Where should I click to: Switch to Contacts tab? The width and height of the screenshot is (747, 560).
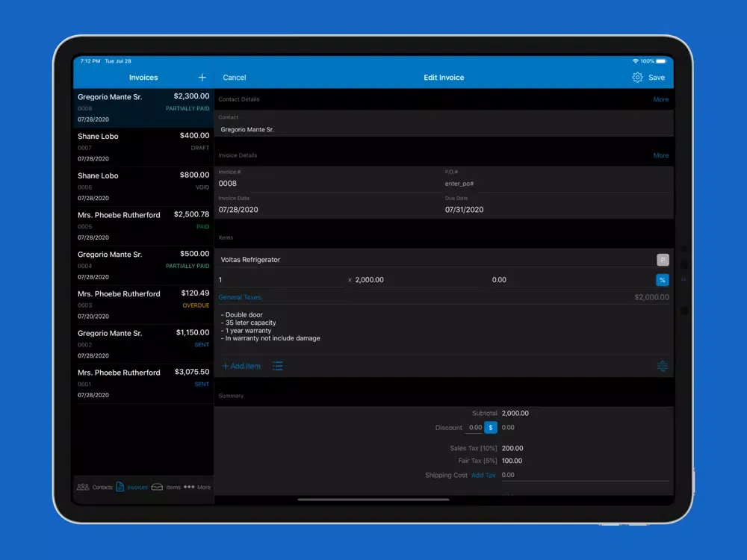click(x=95, y=487)
